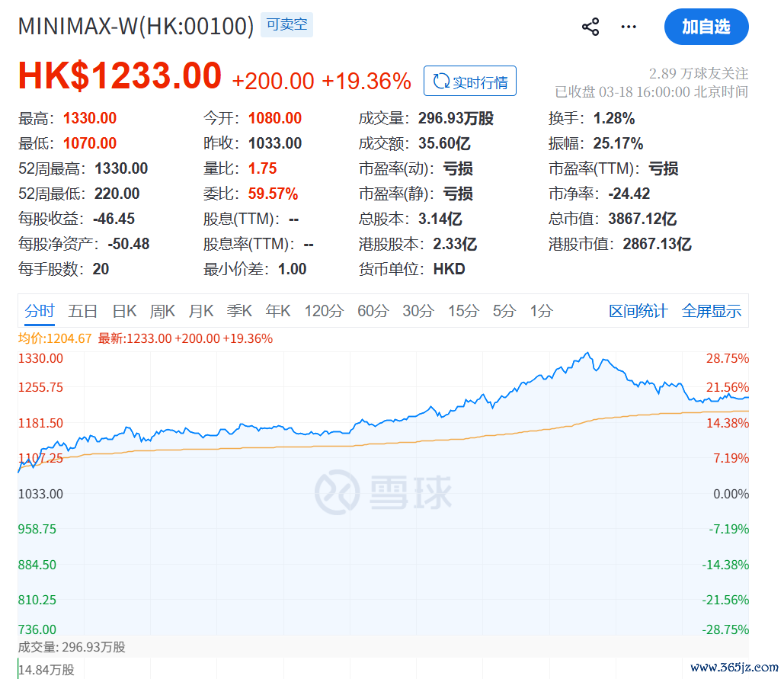The width and height of the screenshot is (784, 679).
Task: Switch to the 日K chart tab
Action: 124,311
